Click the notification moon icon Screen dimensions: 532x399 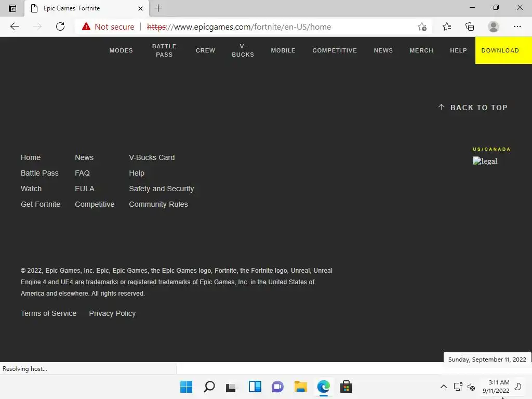[x=518, y=387]
